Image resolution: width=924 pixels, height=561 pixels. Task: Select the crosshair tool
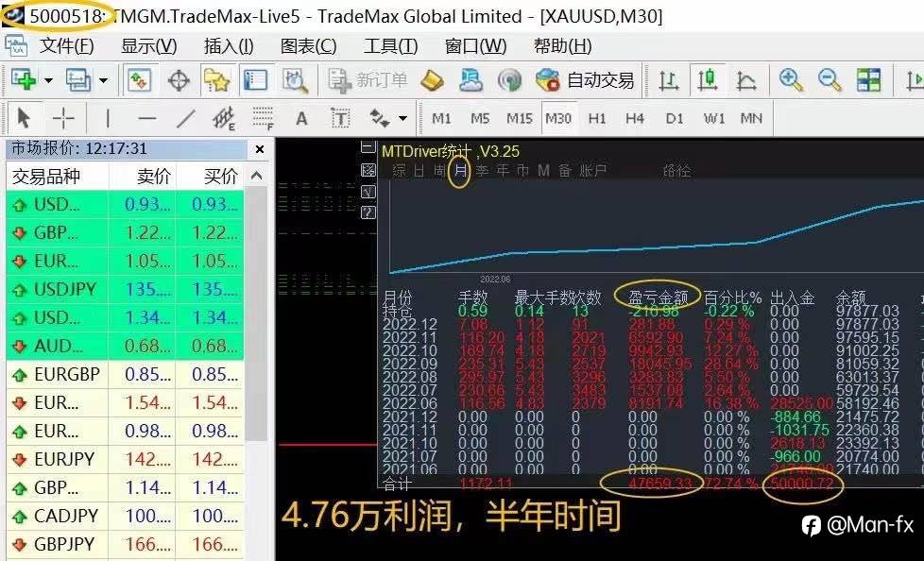(63, 118)
